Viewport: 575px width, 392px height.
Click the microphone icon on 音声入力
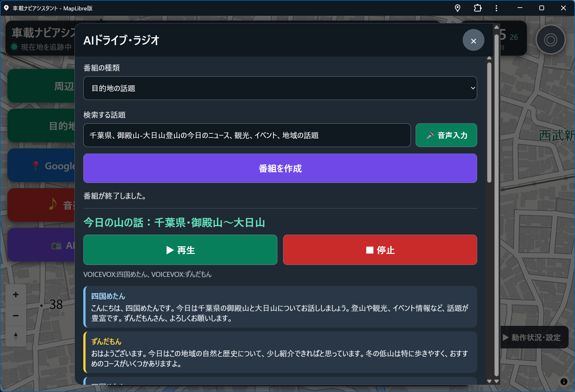[430, 135]
